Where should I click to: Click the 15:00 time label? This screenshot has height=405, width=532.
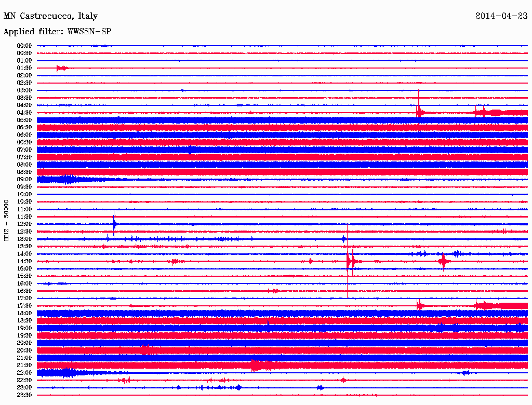[x=24, y=268]
